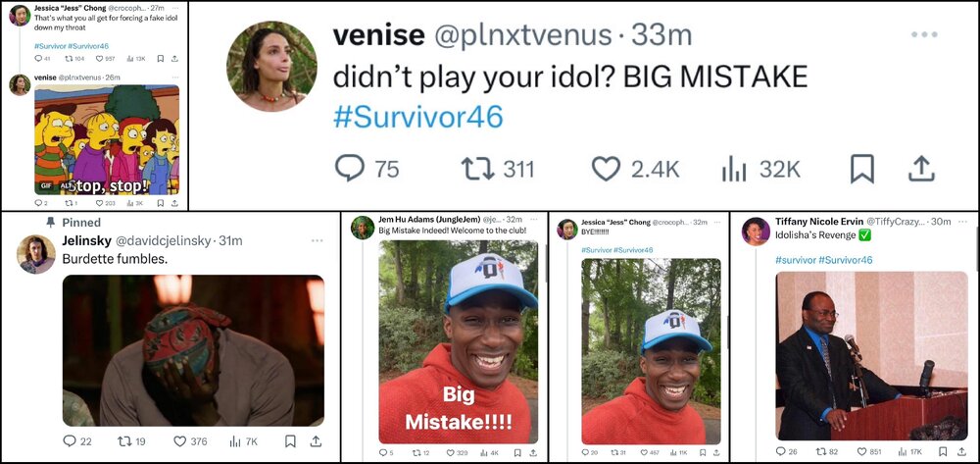Viewport: 980px width, 464px height.
Task: Bookmark venise's BIG MISTAKE tweet
Action: pos(861,169)
